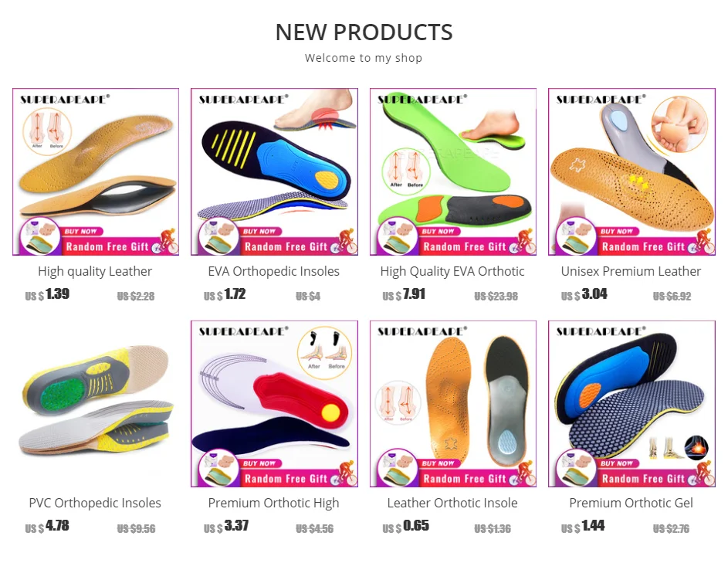Click the NEW PRODUCTS heading
This screenshot has height=563, width=728.
[x=364, y=32]
